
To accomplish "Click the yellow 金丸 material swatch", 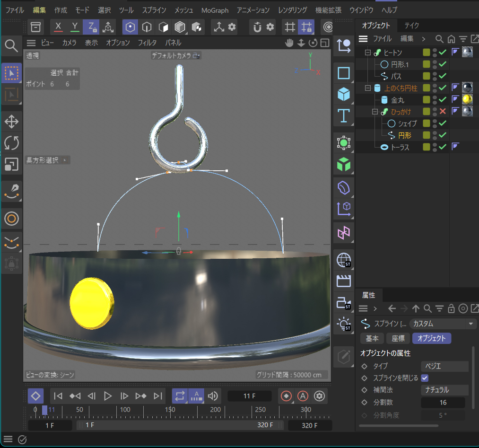I will click(467, 99).
